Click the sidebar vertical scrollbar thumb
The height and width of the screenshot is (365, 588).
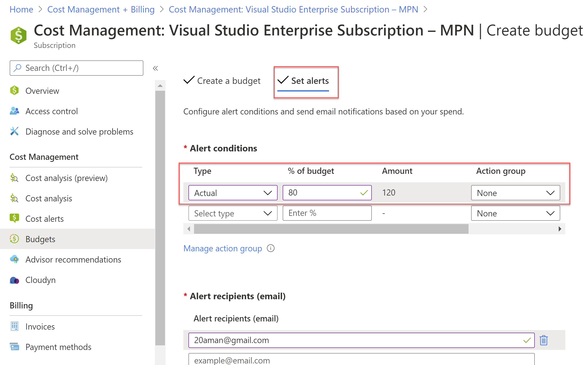pyautogui.click(x=160, y=218)
